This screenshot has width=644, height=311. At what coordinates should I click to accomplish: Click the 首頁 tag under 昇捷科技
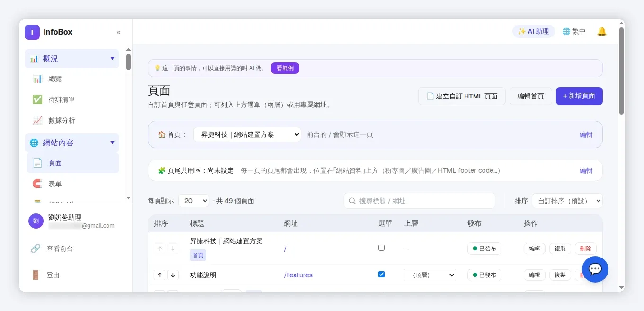click(x=198, y=255)
